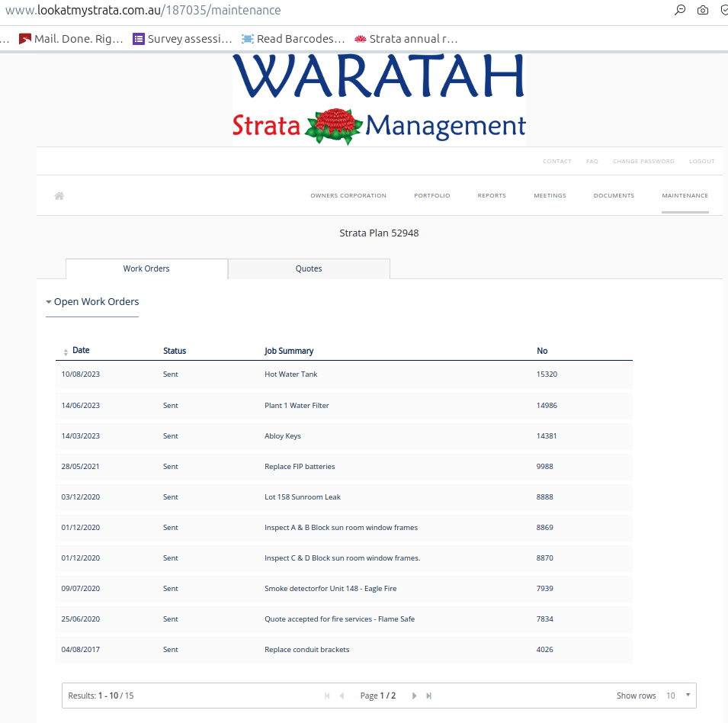Click the Change Password link
The image size is (728, 723).
click(x=643, y=161)
